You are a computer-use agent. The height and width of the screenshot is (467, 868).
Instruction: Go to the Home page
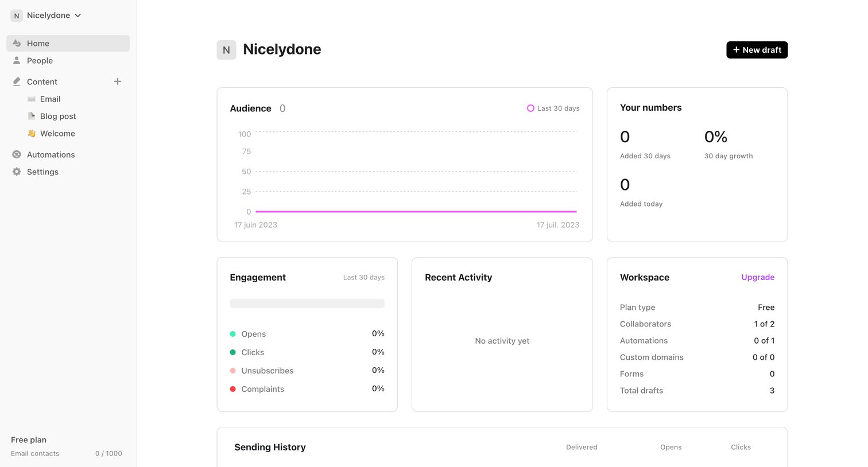pos(68,43)
